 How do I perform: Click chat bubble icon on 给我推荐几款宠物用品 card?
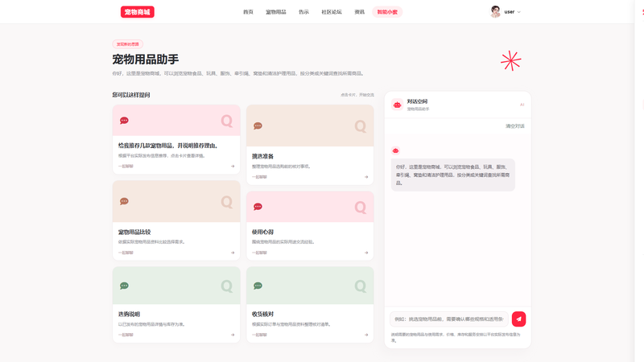(x=124, y=120)
